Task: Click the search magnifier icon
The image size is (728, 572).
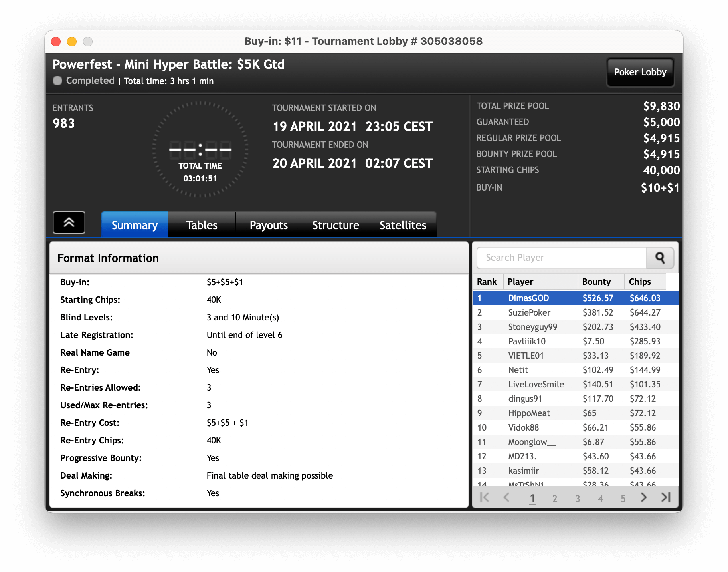Action: [x=660, y=258]
